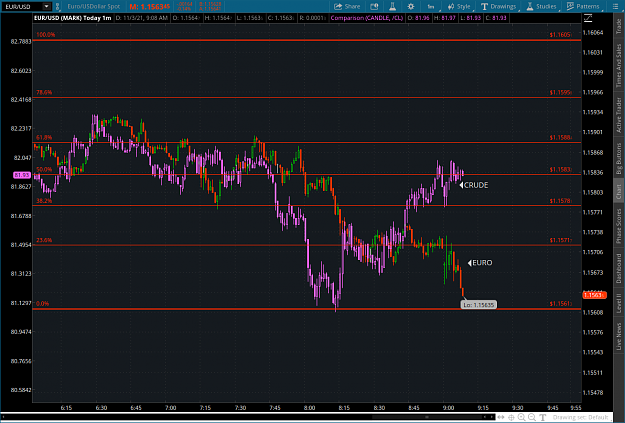
Task: Select the 23.6% Fibonacci level label
Action: [44, 240]
